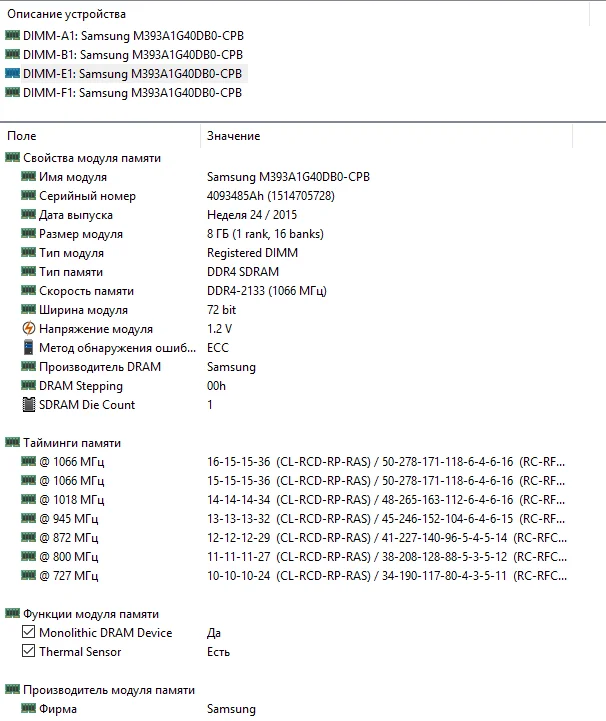Click the icon for the 15-15-15-36 timing row

tap(29, 480)
